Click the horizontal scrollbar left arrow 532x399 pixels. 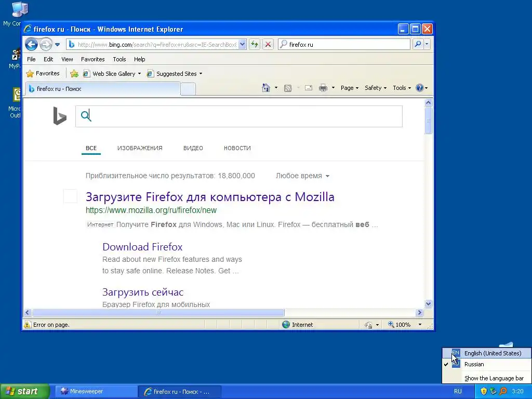(x=28, y=312)
